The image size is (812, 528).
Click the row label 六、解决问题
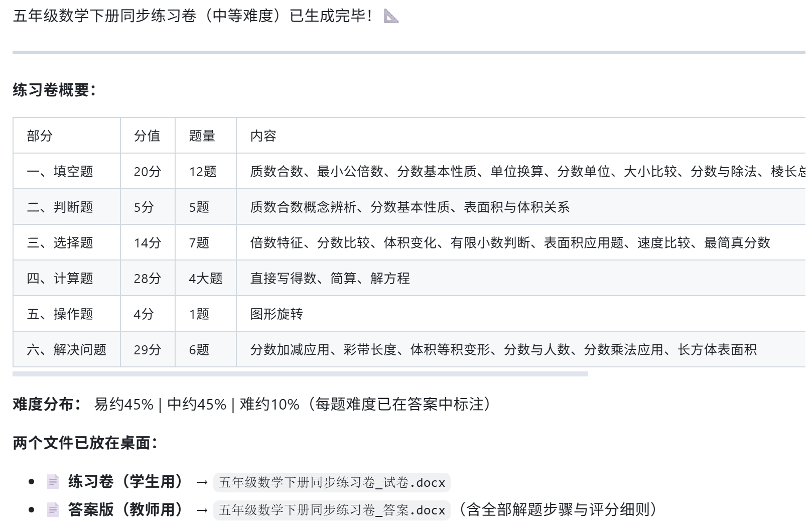67,350
